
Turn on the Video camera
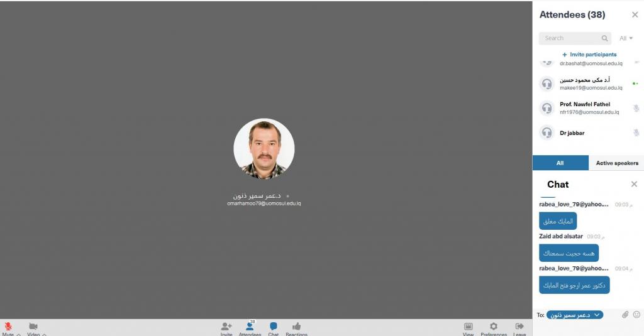pyautogui.click(x=33, y=327)
